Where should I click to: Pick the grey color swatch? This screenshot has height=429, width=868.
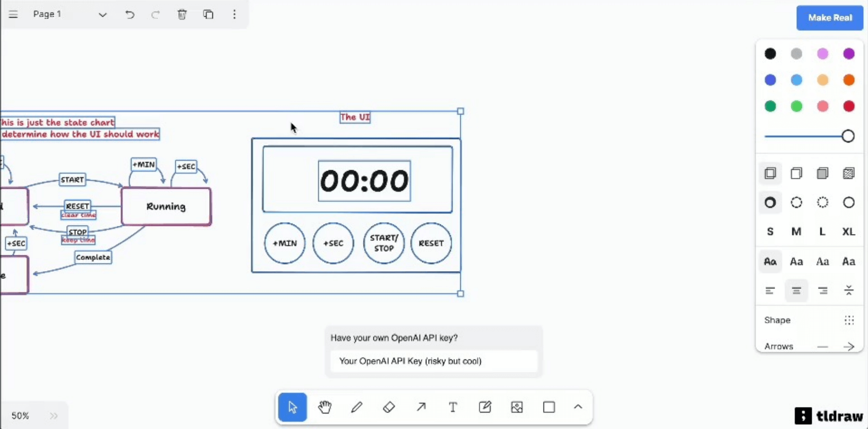click(x=797, y=54)
